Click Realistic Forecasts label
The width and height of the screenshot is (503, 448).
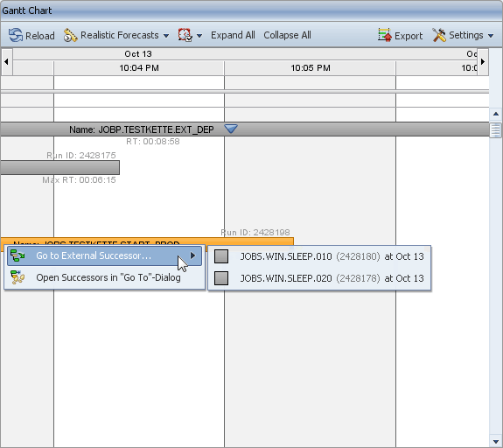coord(119,35)
